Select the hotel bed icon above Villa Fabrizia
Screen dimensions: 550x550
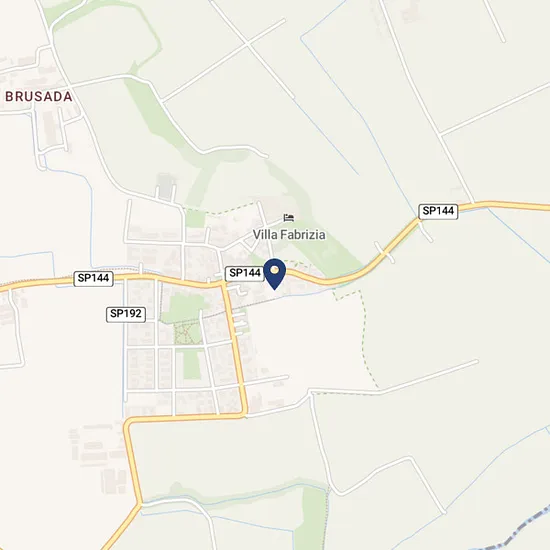[289, 218]
